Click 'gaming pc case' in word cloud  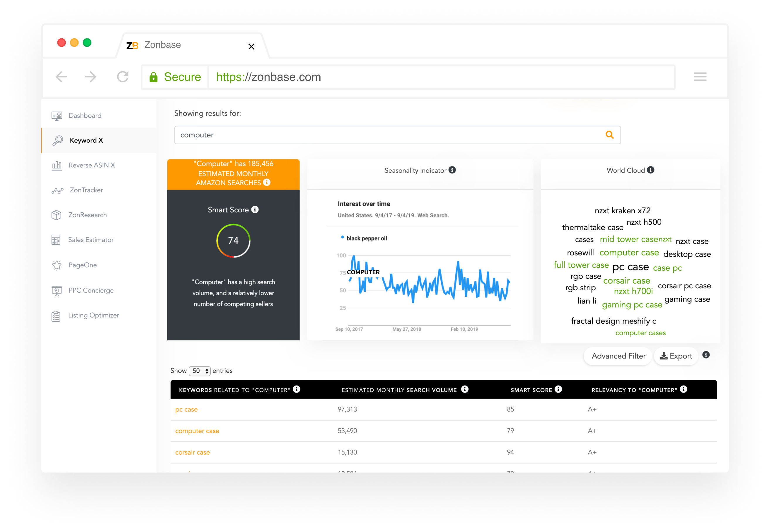632,305
